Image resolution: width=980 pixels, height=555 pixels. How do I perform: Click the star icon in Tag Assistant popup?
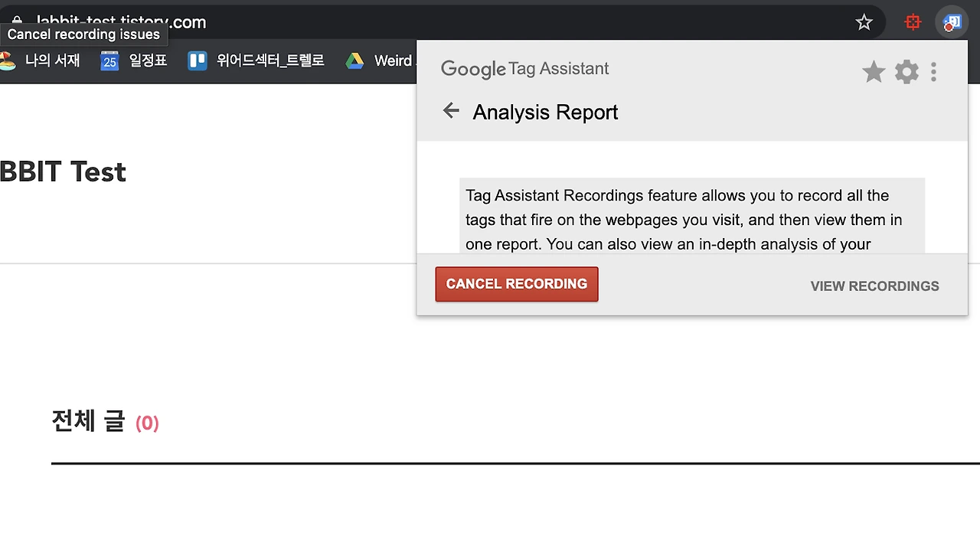tap(874, 72)
